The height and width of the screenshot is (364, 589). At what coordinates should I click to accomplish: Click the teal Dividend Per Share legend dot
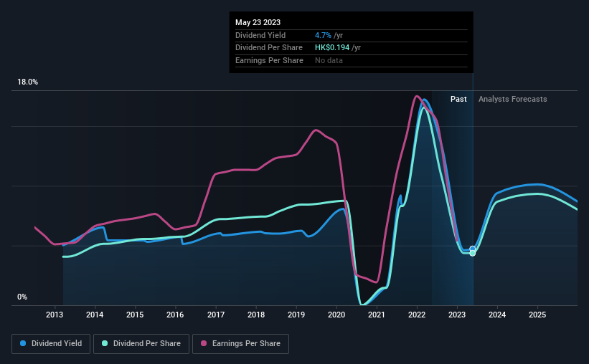coord(105,343)
